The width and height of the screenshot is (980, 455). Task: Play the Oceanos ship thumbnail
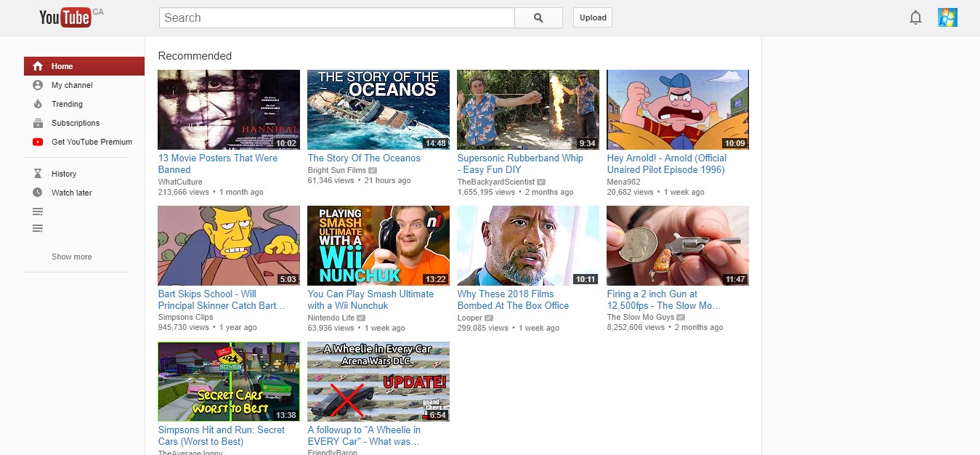click(378, 110)
